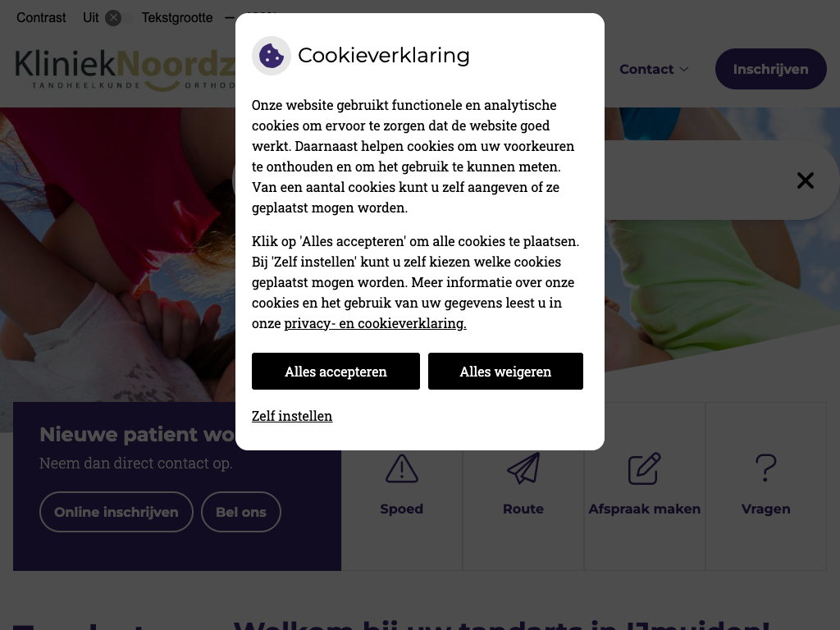
Task: Click the Spoed warning triangle icon
Action: click(x=402, y=468)
